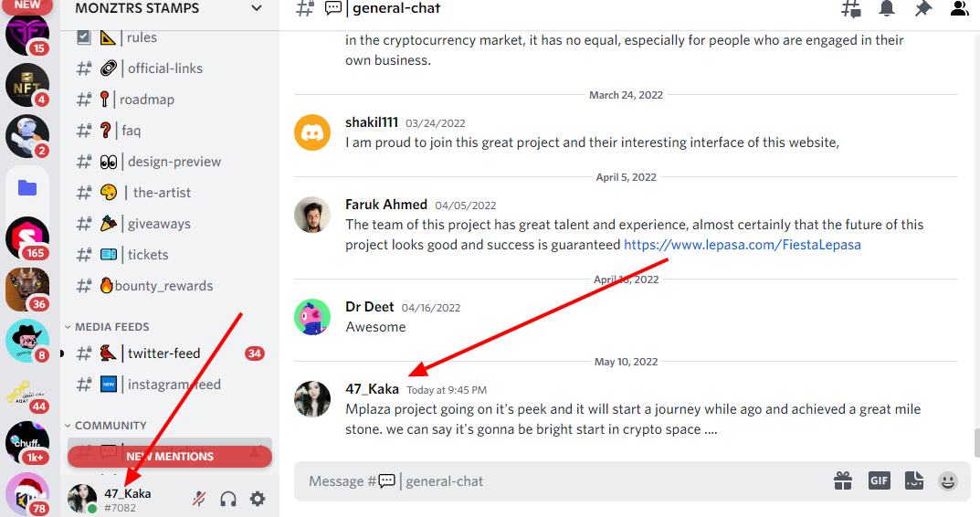
Task: Click the NEW MENTIONS button
Action: 169,457
